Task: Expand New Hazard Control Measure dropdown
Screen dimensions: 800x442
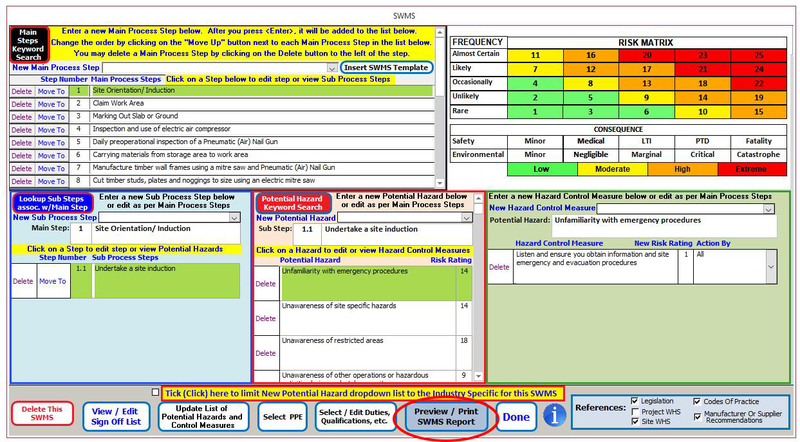Action: (768, 209)
